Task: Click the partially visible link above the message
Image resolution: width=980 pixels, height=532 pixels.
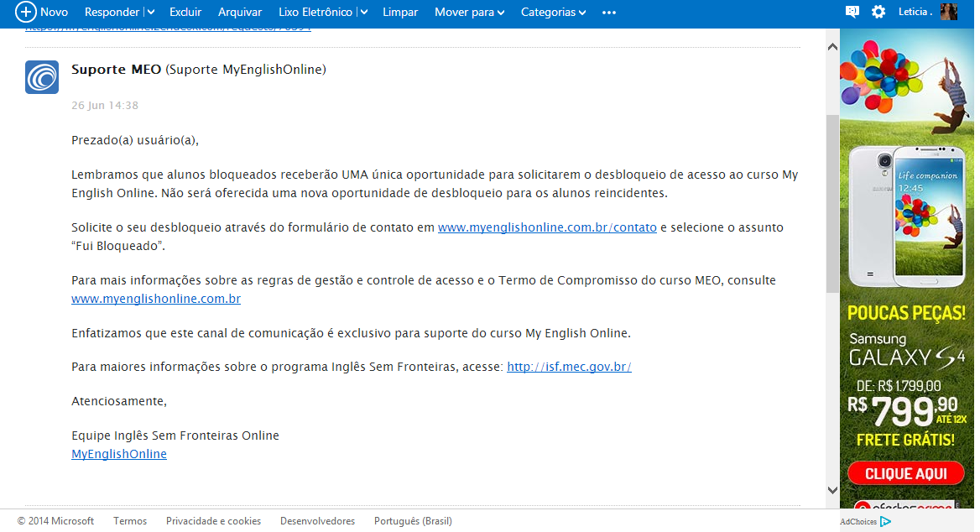Action: [x=168, y=29]
